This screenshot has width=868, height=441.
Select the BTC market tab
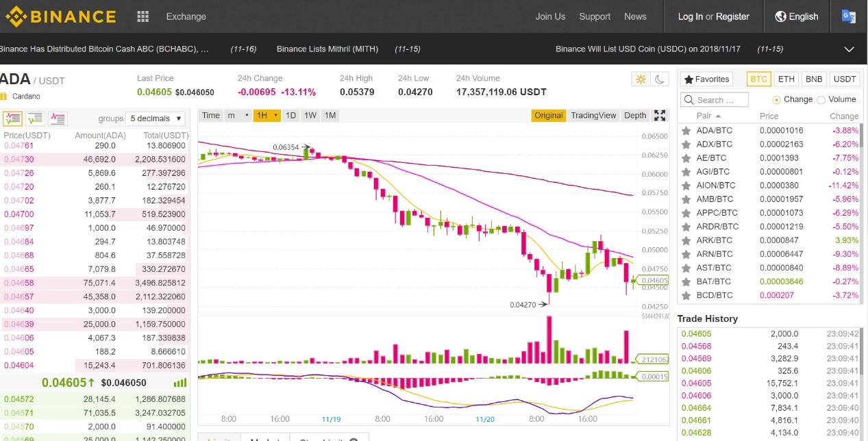click(759, 79)
